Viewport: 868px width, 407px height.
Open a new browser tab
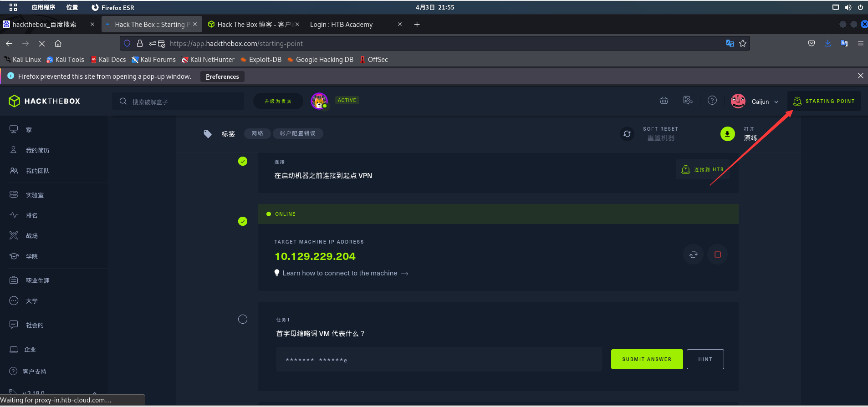tap(417, 25)
